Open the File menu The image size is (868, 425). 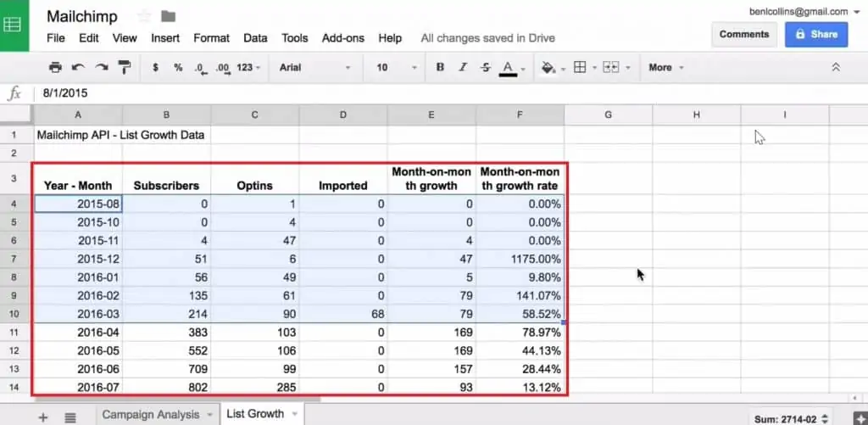(56, 38)
